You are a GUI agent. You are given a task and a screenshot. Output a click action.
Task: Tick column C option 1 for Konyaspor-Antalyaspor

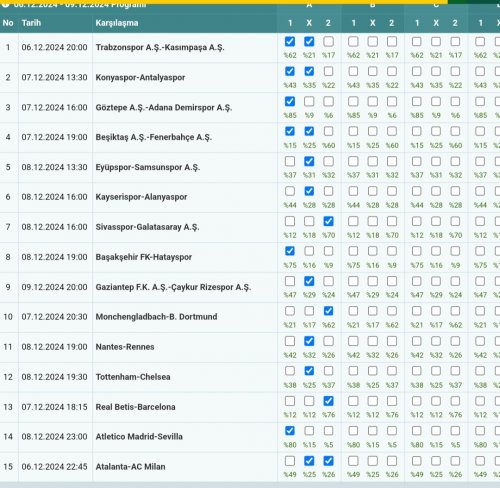pyautogui.click(x=417, y=71)
